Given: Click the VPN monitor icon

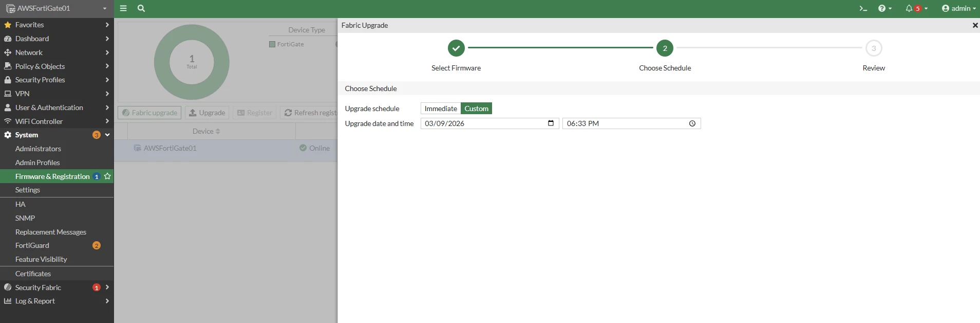Looking at the screenshot, I should [8, 94].
